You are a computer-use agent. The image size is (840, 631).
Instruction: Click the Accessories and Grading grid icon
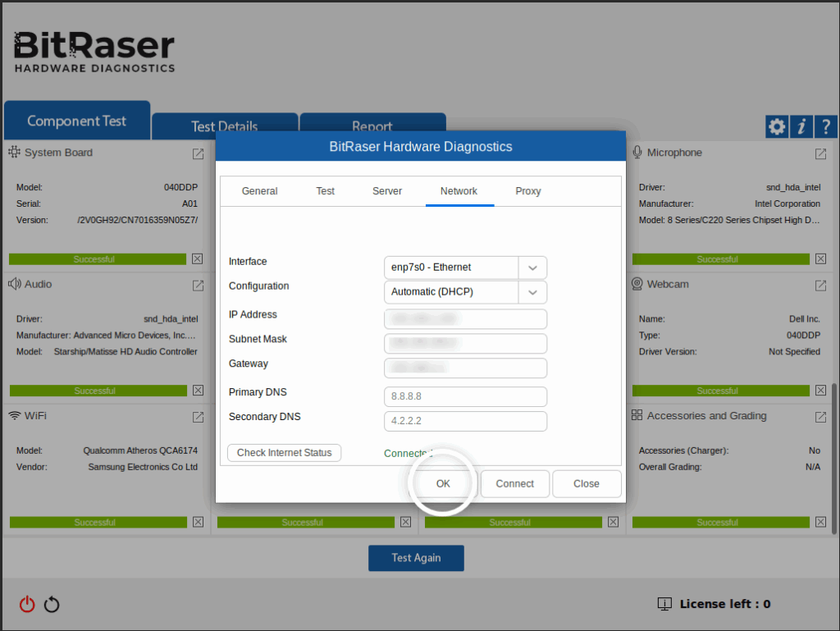point(637,415)
